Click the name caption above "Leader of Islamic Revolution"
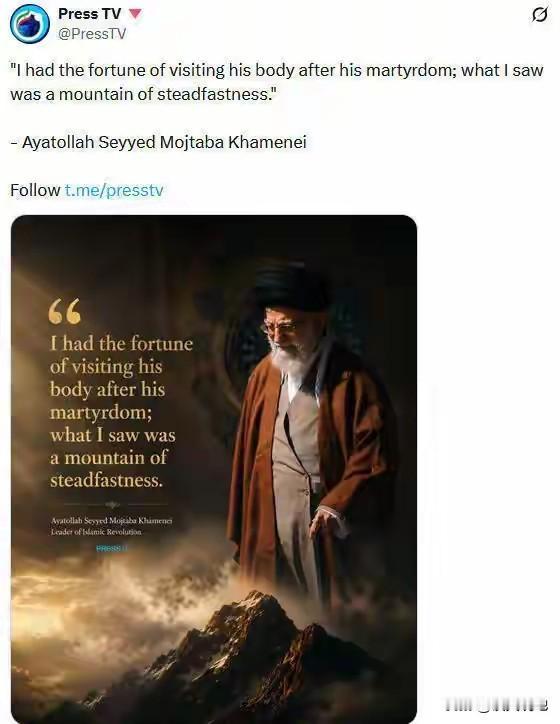The height and width of the screenshot is (724, 560). 111,520
